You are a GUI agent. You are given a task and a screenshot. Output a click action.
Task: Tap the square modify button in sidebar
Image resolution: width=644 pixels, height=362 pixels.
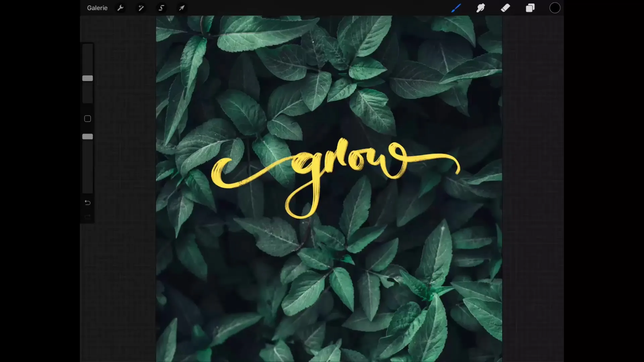pos(88,119)
